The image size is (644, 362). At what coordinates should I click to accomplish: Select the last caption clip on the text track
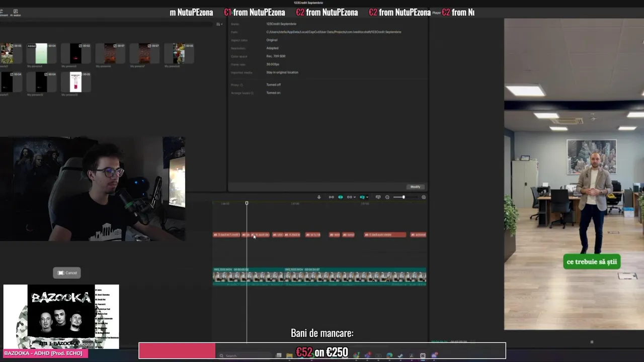tap(418, 235)
